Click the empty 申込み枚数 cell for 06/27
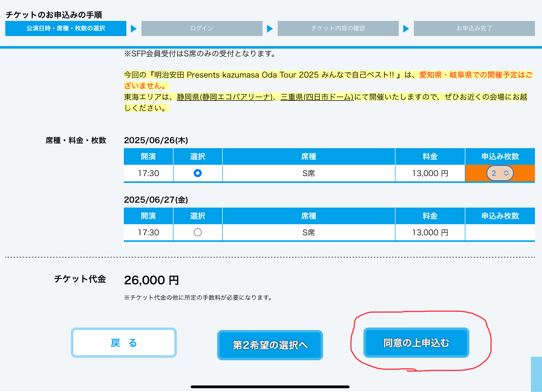This screenshot has height=392, width=542. click(x=500, y=232)
